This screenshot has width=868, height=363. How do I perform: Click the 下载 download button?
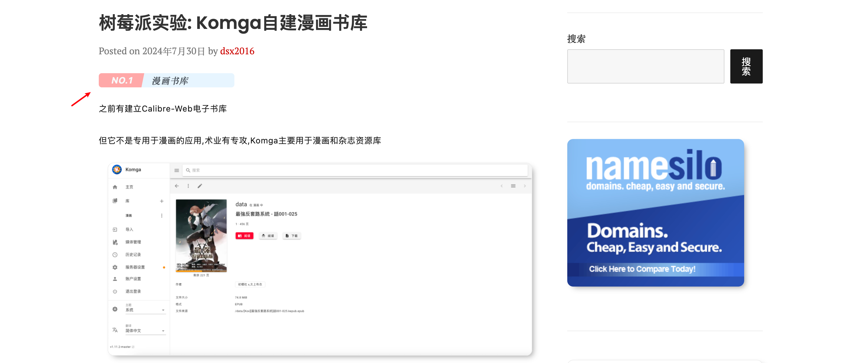292,236
